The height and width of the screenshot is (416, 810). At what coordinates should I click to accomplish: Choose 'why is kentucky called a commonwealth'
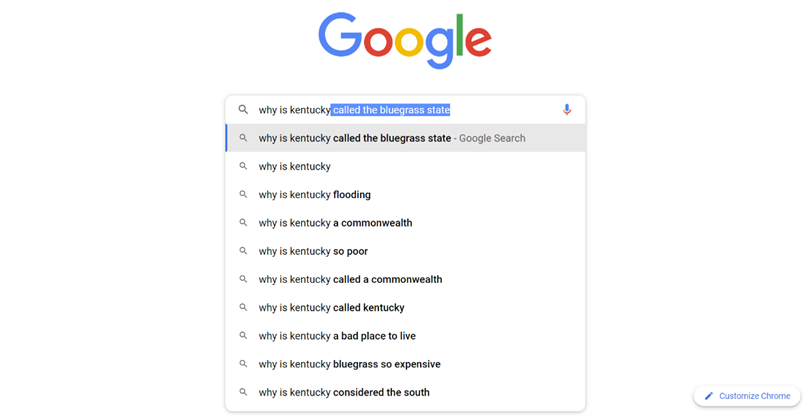pos(350,279)
